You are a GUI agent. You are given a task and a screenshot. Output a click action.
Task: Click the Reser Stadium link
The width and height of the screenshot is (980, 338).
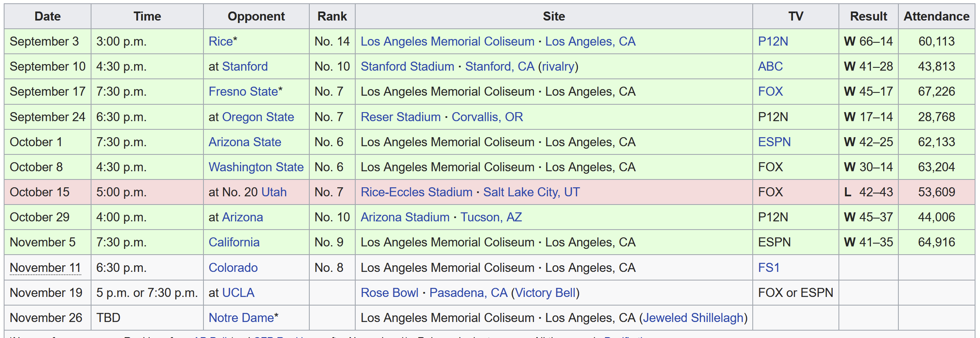(x=401, y=117)
